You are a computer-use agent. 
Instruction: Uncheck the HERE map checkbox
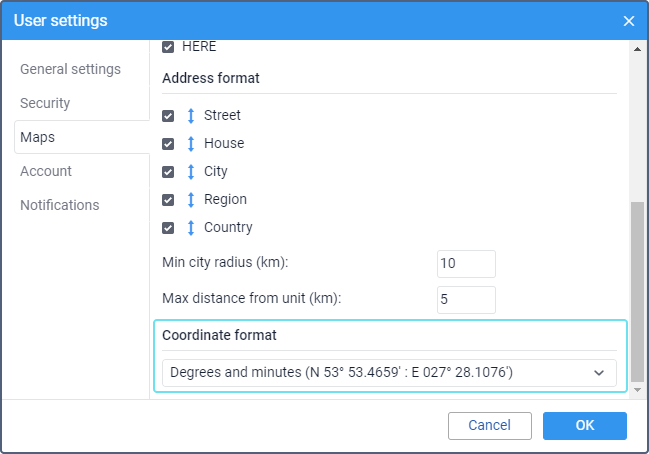click(168, 47)
